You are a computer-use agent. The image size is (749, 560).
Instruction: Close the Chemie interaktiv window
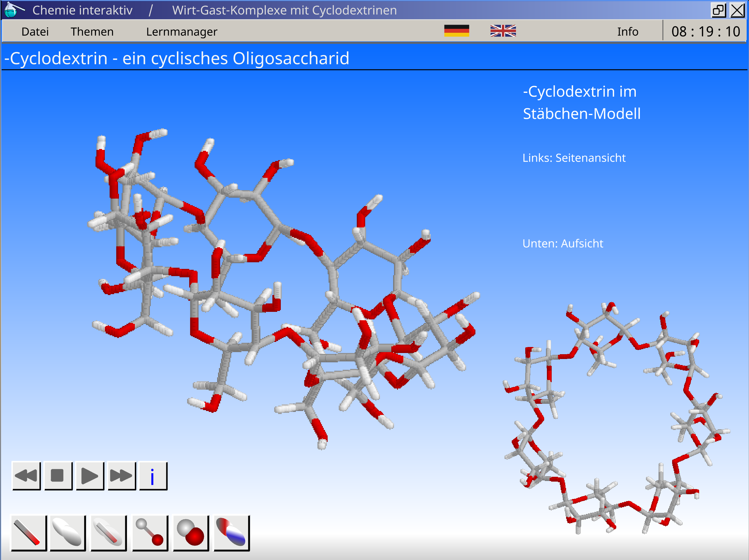(x=737, y=10)
